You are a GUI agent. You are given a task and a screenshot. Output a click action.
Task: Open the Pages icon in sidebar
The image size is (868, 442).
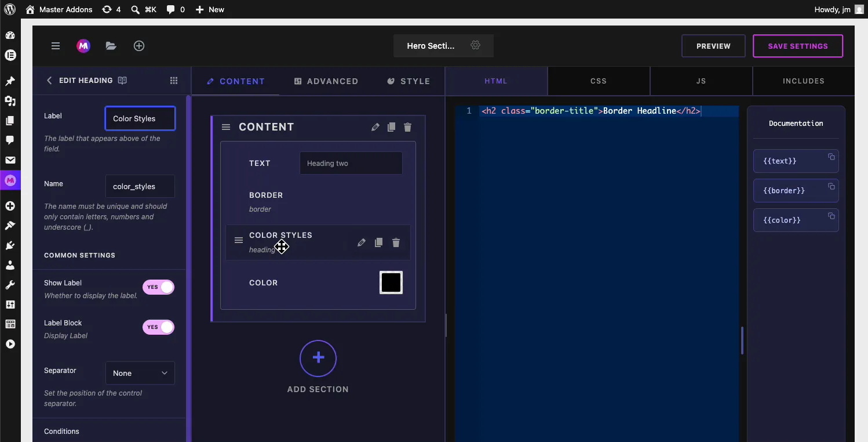10,121
